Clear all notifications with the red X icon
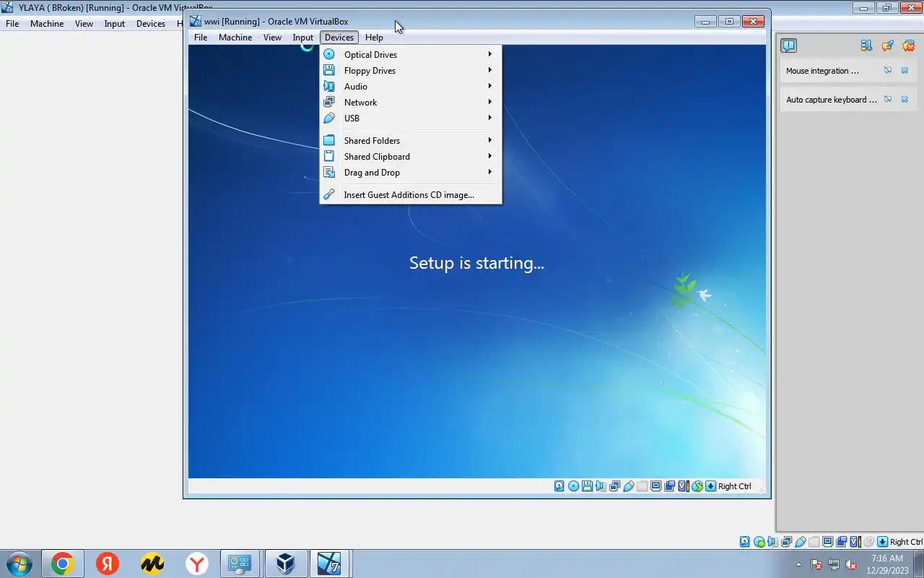The width and height of the screenshot is (924, 578). point(909,46)
